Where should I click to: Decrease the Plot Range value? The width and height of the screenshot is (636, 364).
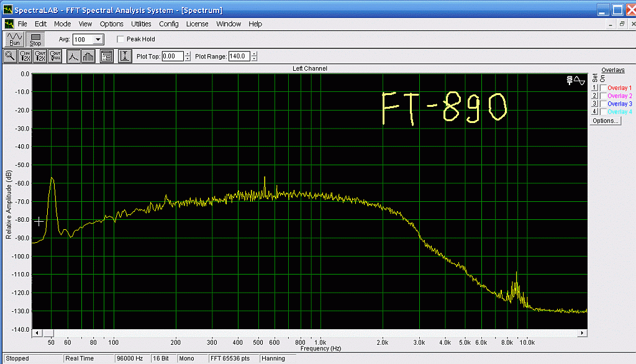[254, 59]
